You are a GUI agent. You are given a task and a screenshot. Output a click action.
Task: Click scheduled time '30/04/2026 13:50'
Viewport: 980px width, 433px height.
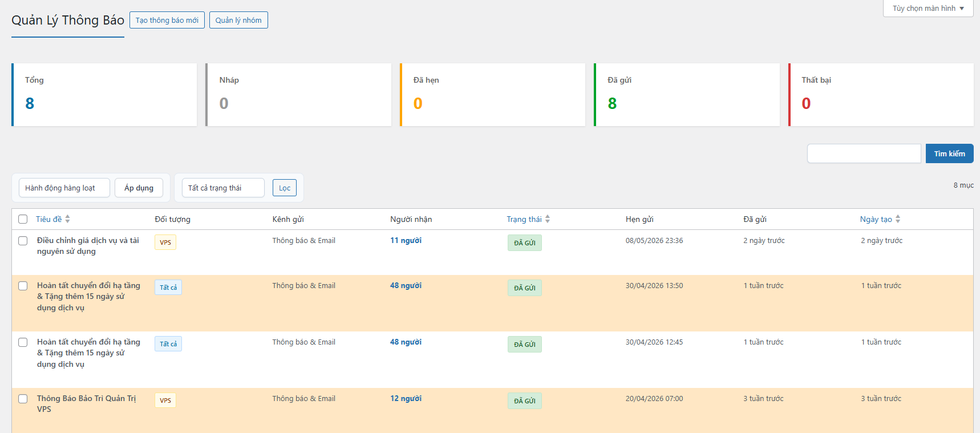pyautogui.click(x=654, y=286)
